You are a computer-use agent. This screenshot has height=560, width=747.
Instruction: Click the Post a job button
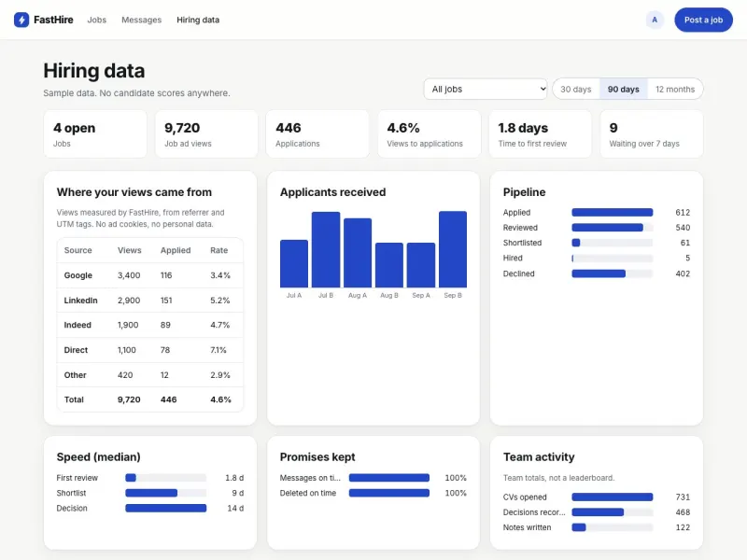pos(703,20)
